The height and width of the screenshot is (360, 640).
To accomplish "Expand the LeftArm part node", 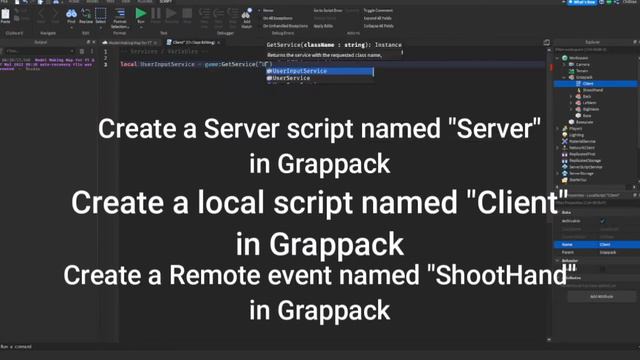I will pyautogui.click(x=571, y=103).
